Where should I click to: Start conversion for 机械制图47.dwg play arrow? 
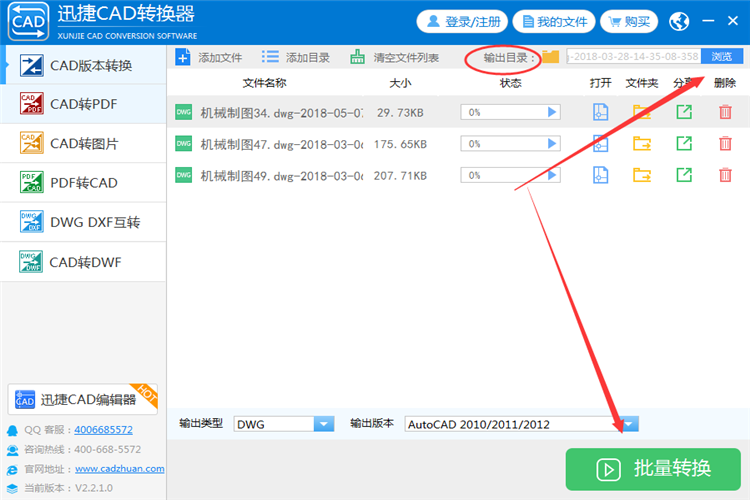pyautogui.click(x=551, y=144)
